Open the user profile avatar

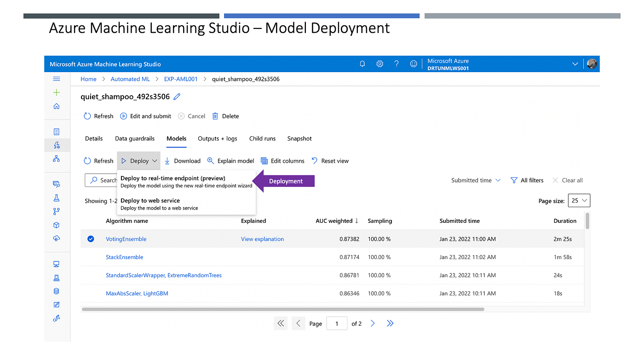point(592,64)
